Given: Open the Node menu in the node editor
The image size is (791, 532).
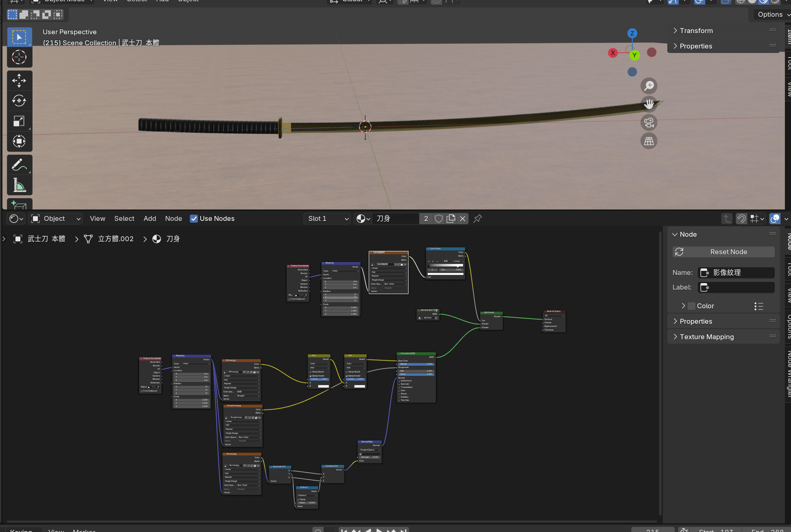Looking at the screenshot, I should point(173,219).
